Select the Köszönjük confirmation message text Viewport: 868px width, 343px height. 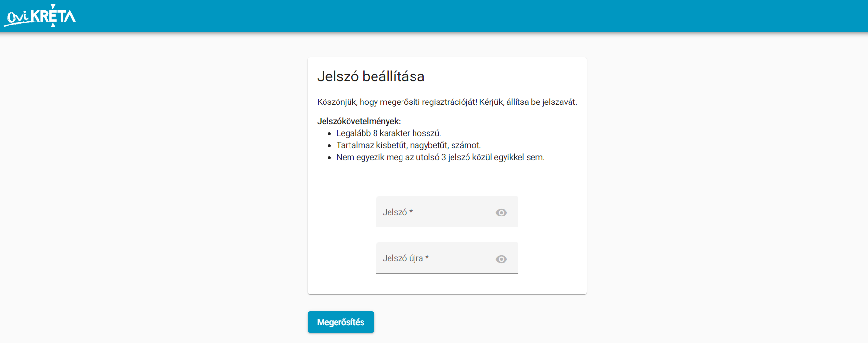pos(447,102)
